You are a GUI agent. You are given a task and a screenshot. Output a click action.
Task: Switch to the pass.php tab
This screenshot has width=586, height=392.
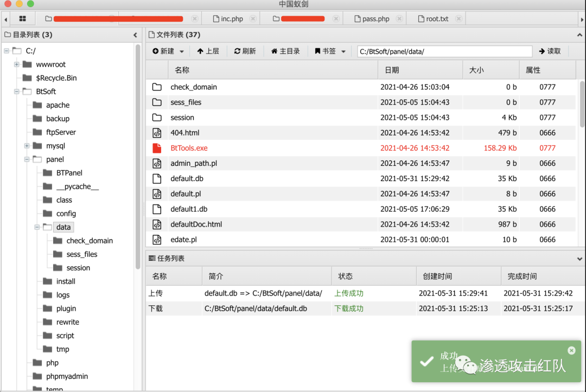point(372,18)
